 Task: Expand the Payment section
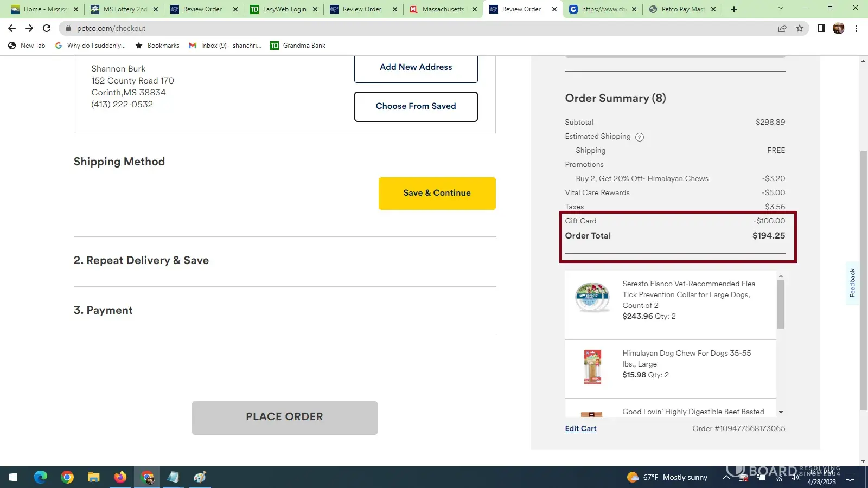[x=103, y=311]
